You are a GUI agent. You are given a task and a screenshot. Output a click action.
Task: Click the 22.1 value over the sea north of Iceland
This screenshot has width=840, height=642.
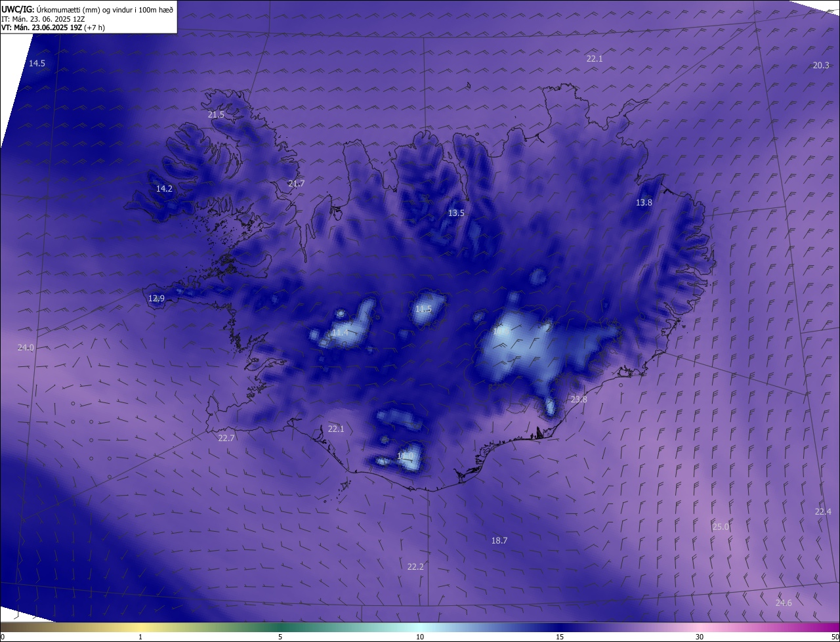pyautogui.click(x=595, y=58)
